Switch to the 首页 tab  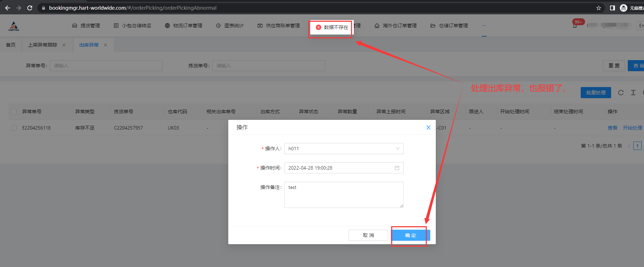point(11,45)
